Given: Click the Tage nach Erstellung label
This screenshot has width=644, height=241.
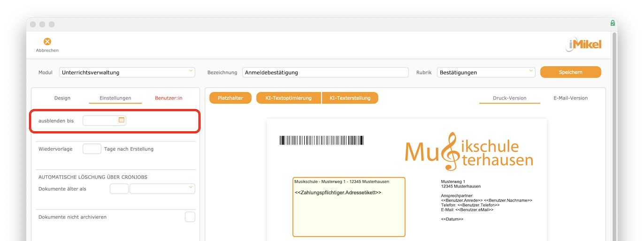Looking at the screenshot, I should tap(129, 149).
